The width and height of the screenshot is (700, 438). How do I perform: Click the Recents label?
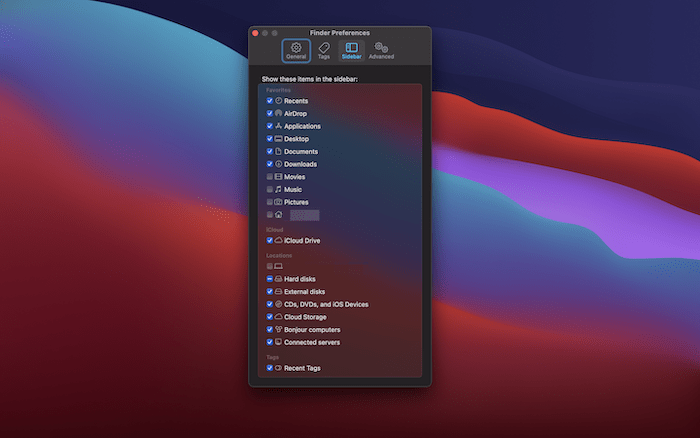(296, 101)
